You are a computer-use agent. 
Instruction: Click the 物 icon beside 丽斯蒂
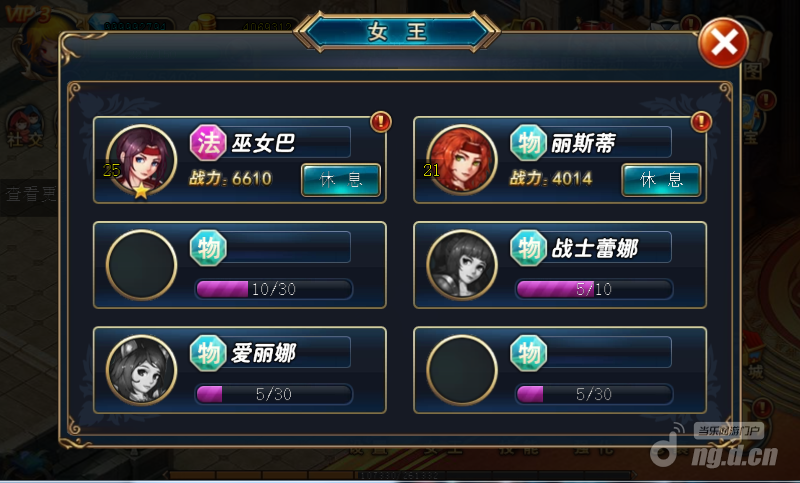tap(529, 142)
